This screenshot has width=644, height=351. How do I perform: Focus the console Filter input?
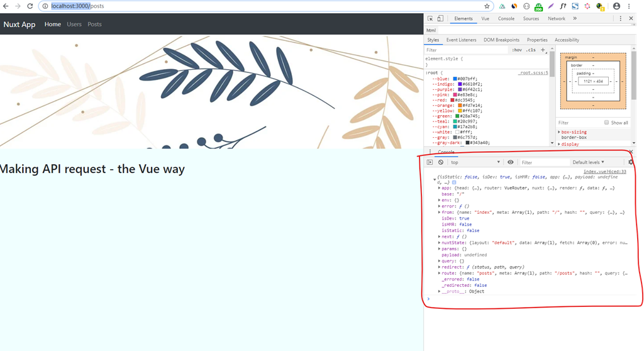point(545,162)
